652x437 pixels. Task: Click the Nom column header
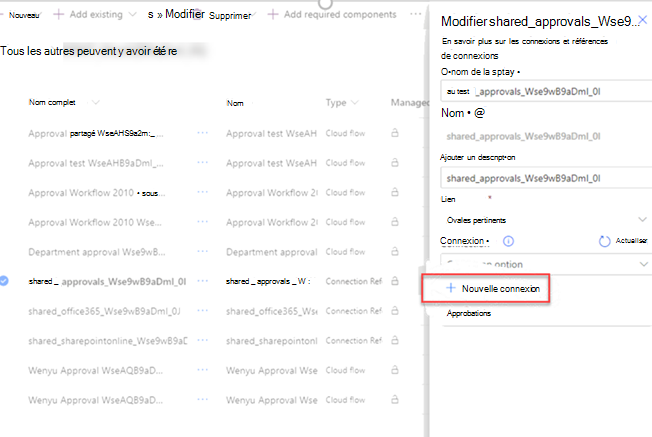coord(235,103)
